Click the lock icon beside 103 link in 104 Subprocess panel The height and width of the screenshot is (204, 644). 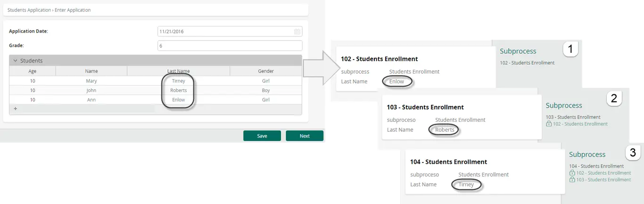572,179
